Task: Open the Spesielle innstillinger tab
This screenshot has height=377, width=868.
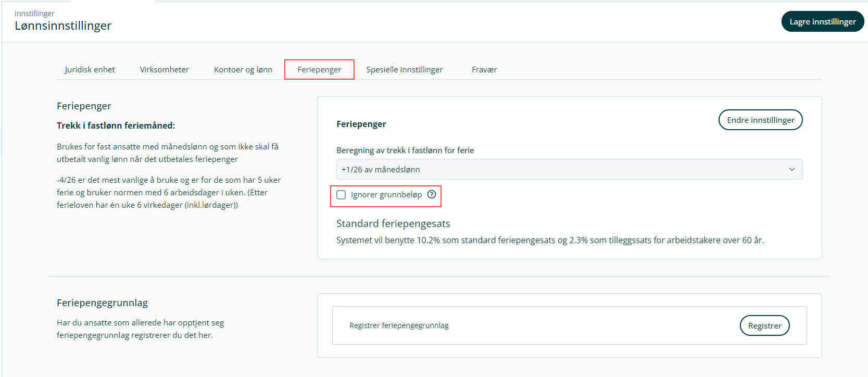Action: coord(404,70)
